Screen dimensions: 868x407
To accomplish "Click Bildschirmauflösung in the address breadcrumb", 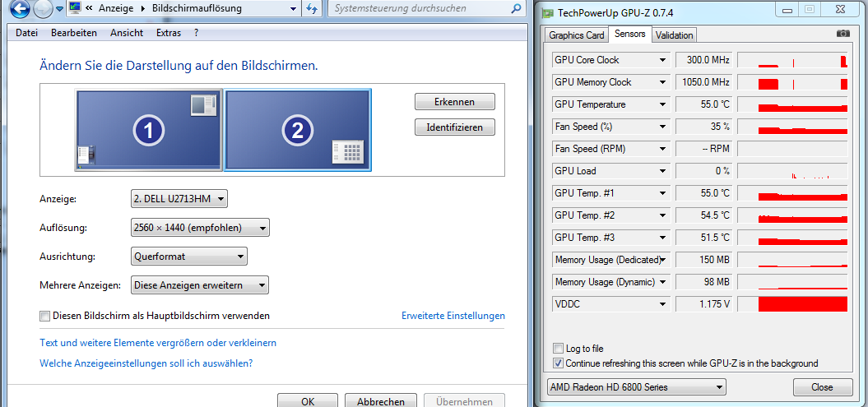I will point(197,8).
